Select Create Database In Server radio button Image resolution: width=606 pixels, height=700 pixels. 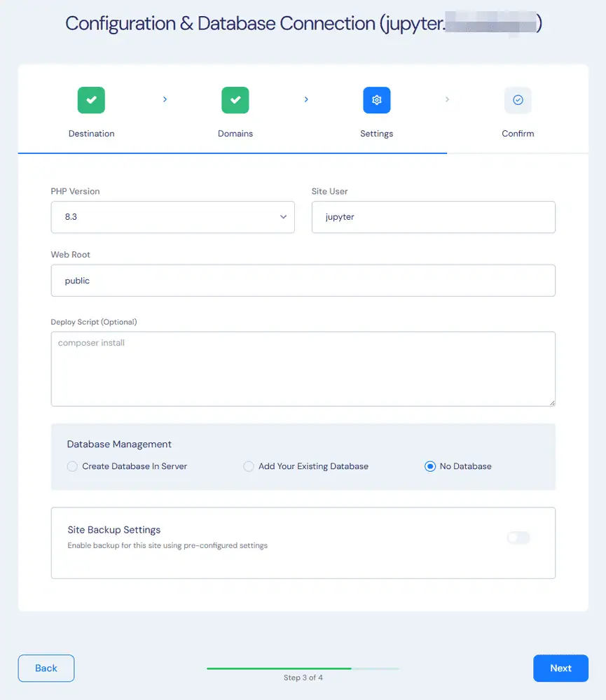click(72, 466)
